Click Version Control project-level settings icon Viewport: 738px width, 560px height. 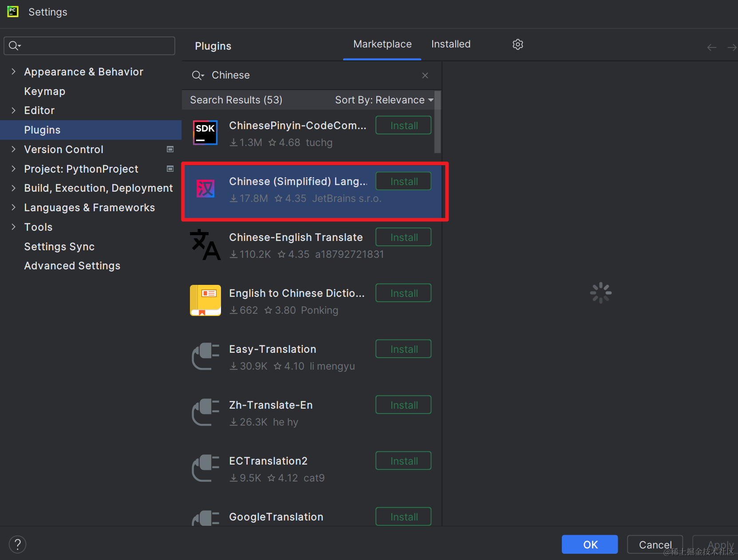170,150
